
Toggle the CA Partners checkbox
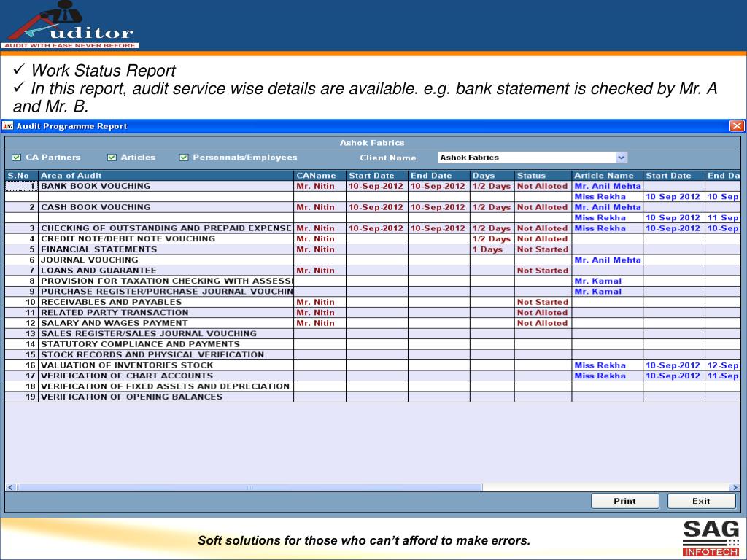click(x=17, y=157)
